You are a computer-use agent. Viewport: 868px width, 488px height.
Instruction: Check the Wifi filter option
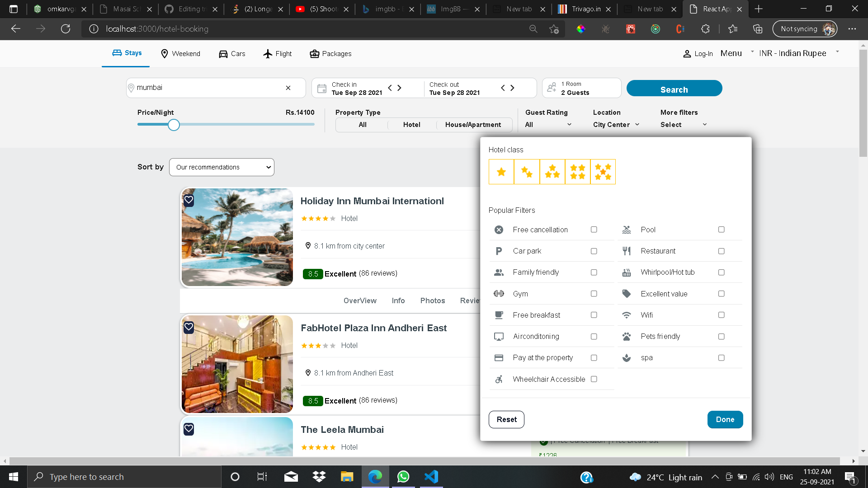click(721, 315)
